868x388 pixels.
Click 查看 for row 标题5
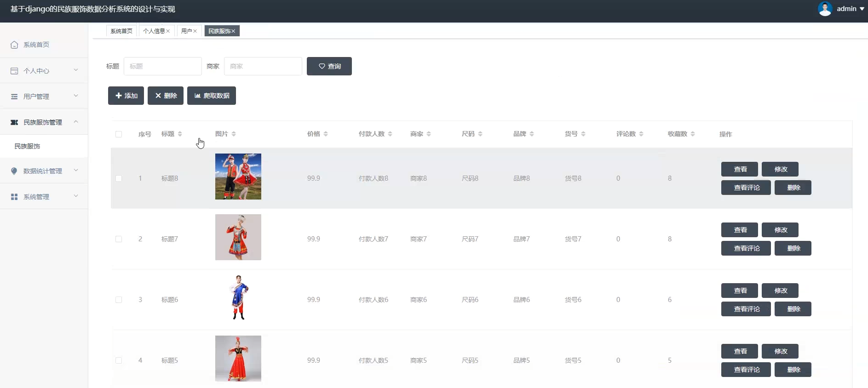tap(740, 351)
